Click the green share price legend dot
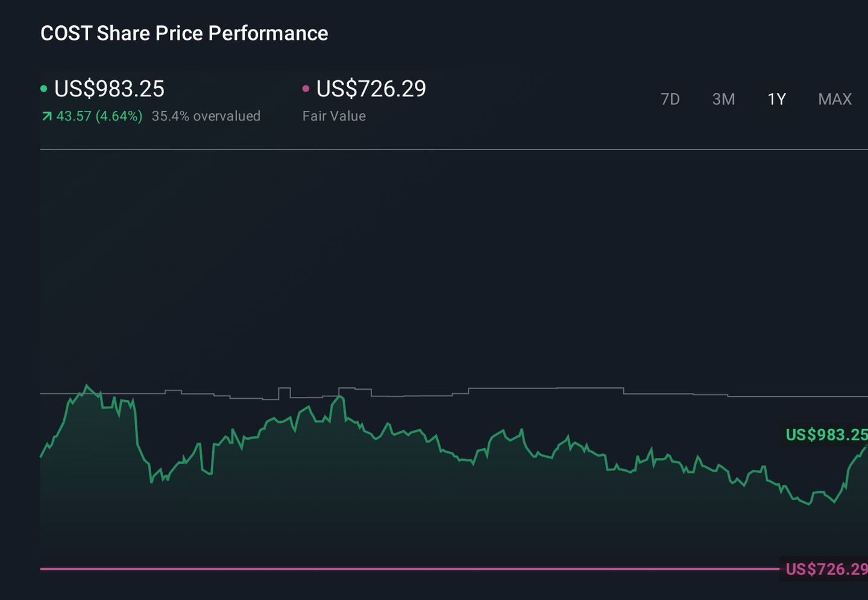The image size is (868, 600). 44,89
